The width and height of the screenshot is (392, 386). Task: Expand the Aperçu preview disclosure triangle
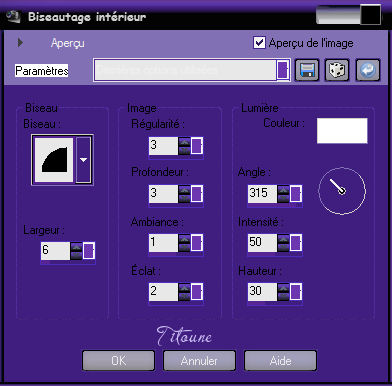(20, 43)
